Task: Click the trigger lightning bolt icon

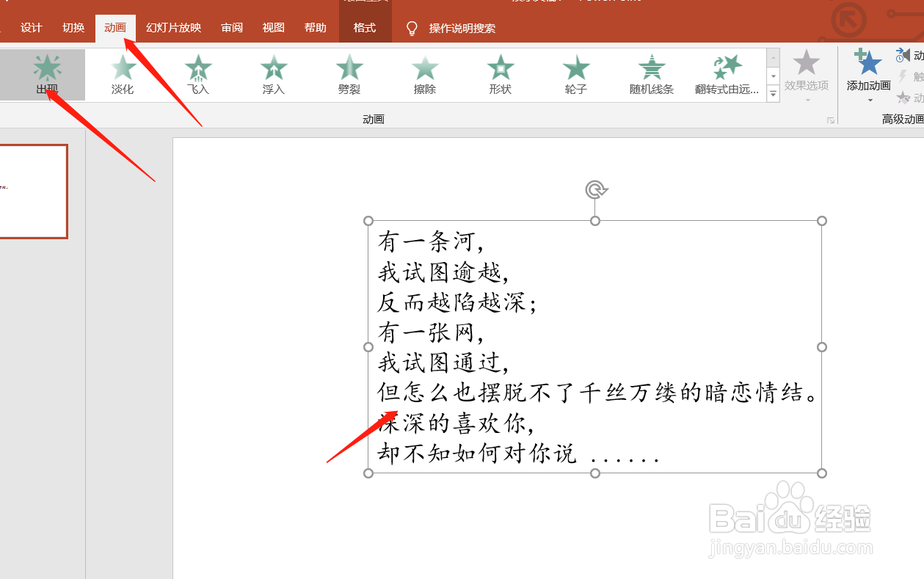Action: click(903, 76)
